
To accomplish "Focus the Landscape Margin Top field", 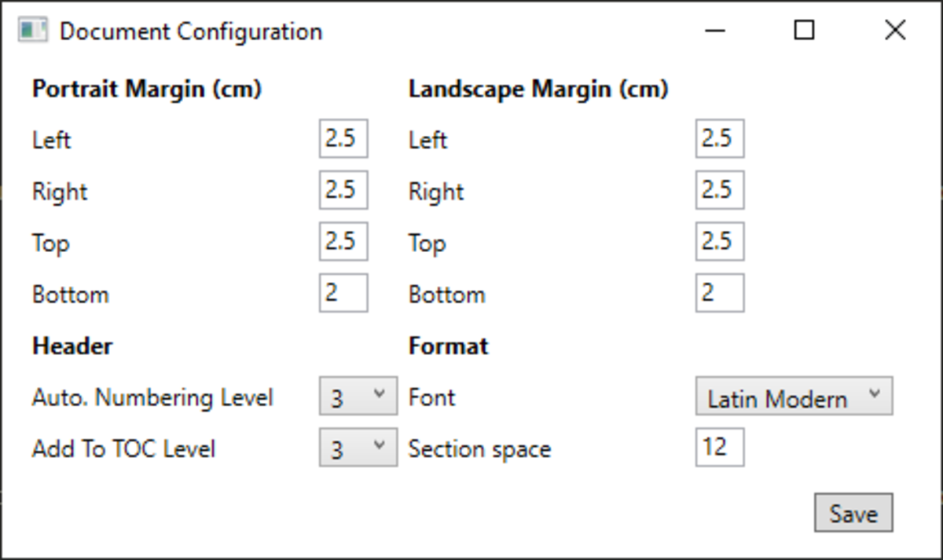I will (720, 242).
